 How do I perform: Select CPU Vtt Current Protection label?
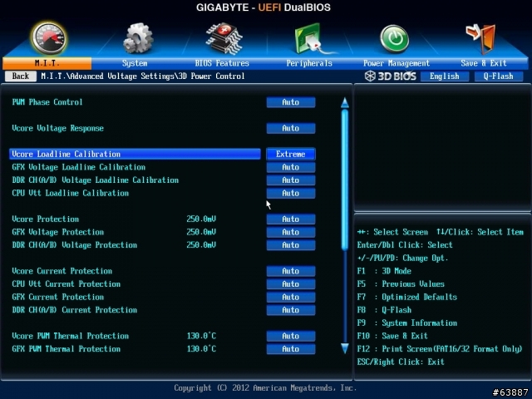coord(66,284)
